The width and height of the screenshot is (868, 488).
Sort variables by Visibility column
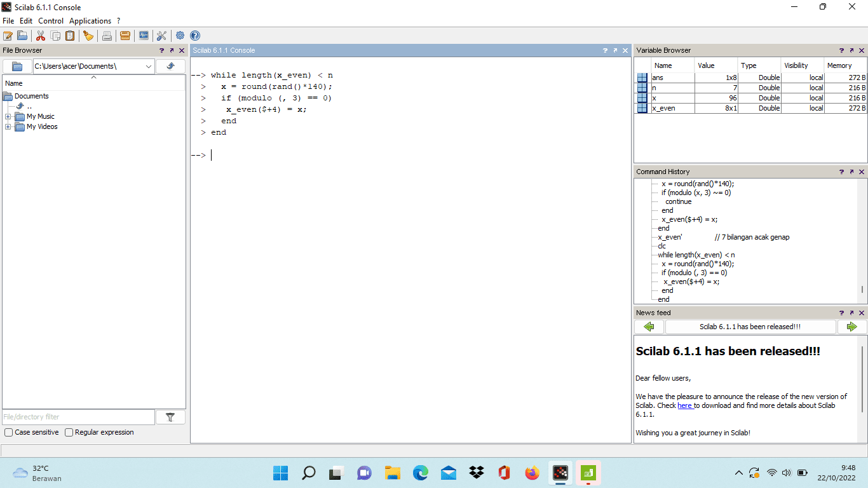803,65
